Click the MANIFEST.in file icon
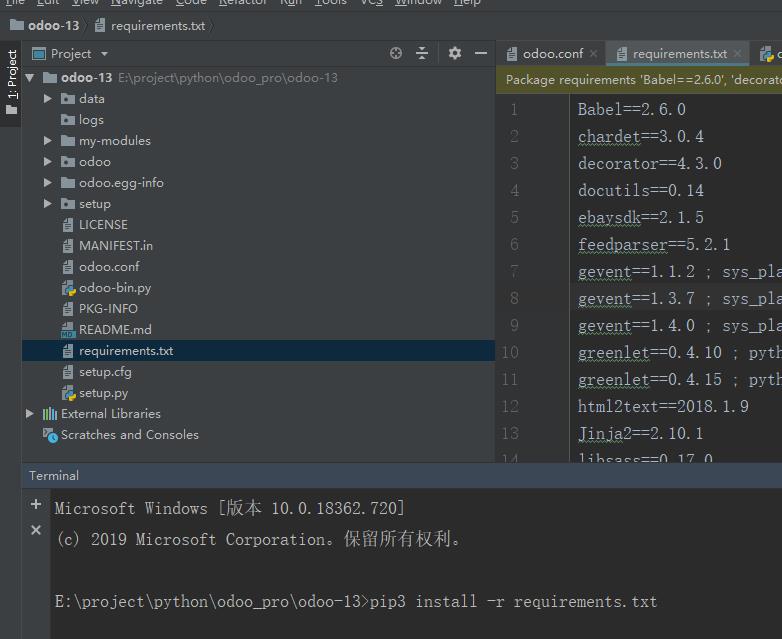The width and height of the screenshot is (782, 639). [68, 246]
